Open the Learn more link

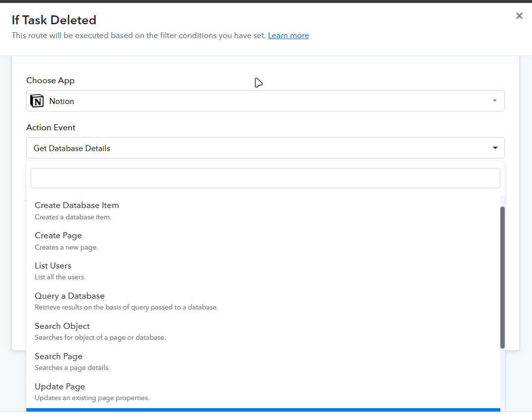tap(288, 36)
